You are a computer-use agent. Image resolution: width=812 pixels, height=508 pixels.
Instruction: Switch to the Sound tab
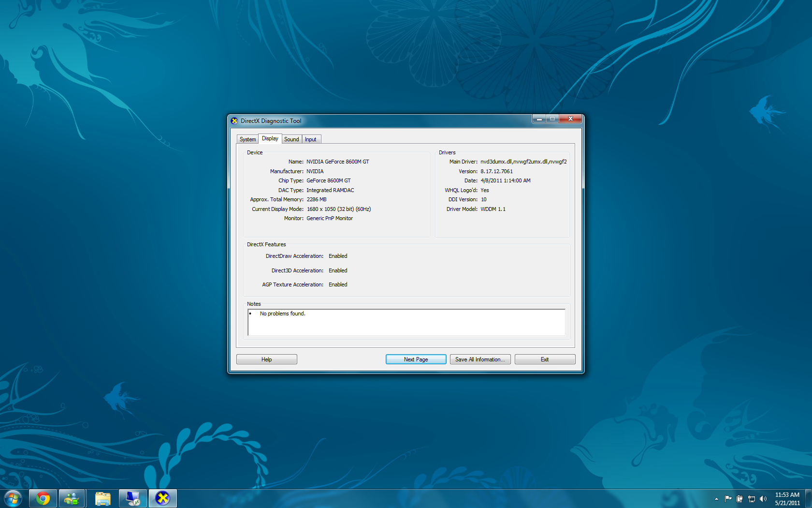[x=291, y=139]
